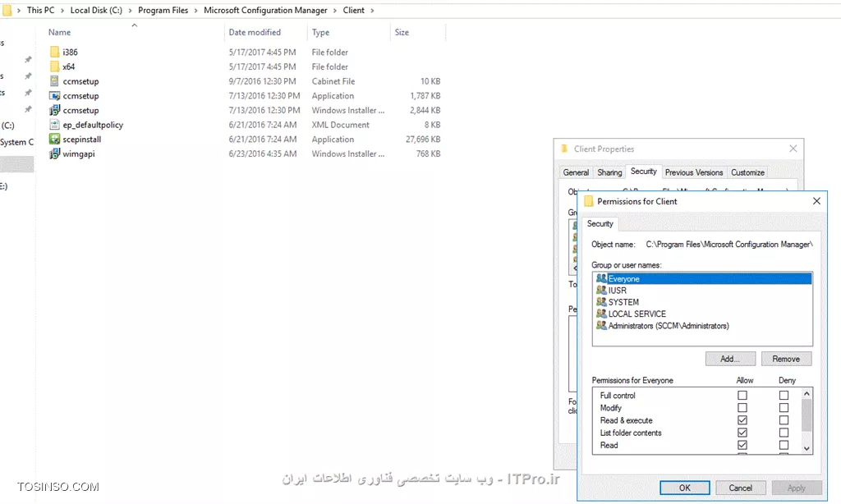Click the LOCAL SERVICE group icon
This screenshot has width=841, height=504.
[601, 314]
